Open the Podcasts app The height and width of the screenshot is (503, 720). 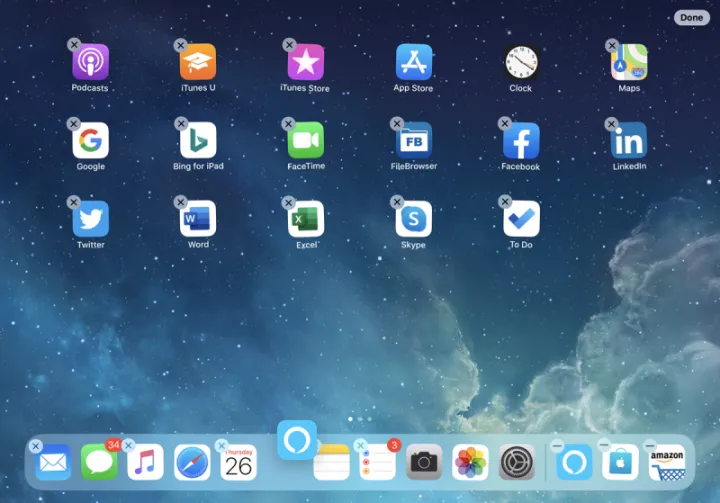[90, 62]
